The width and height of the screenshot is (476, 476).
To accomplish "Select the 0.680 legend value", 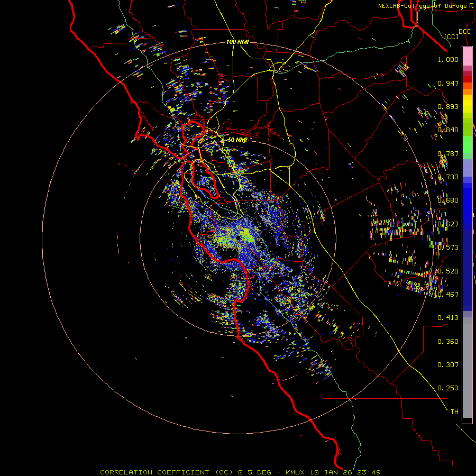I will [448, 200].
